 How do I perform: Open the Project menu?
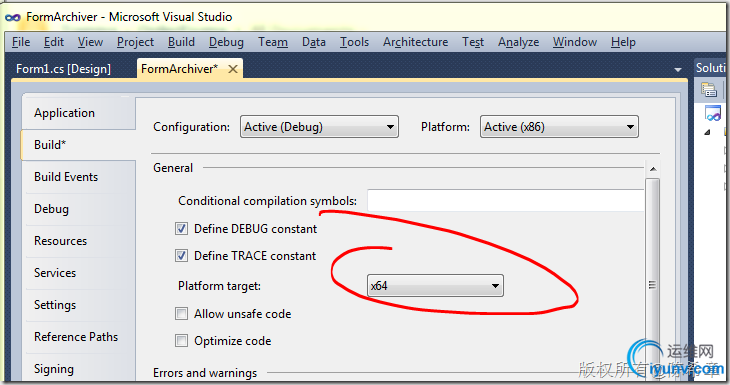[x=135, y=42]
